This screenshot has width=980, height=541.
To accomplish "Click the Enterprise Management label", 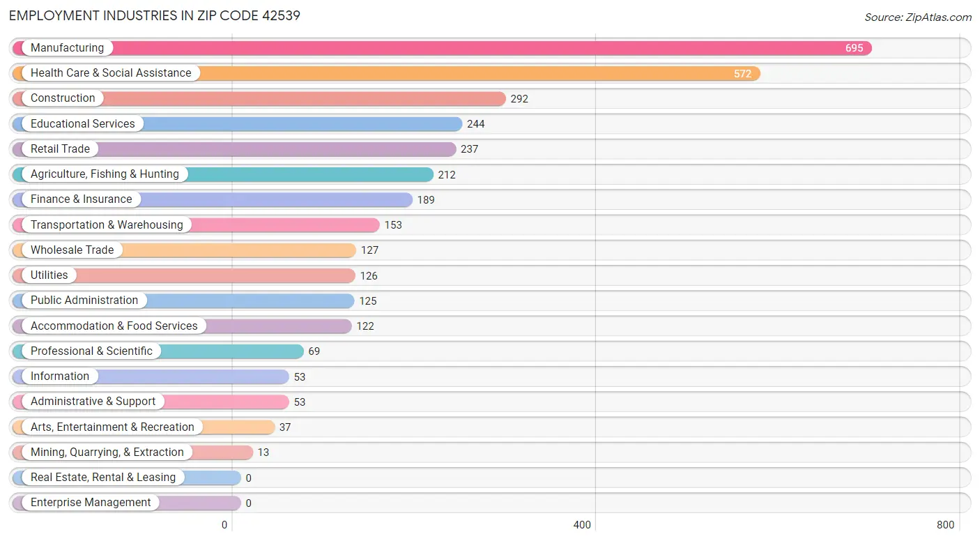I will (91, 503).
